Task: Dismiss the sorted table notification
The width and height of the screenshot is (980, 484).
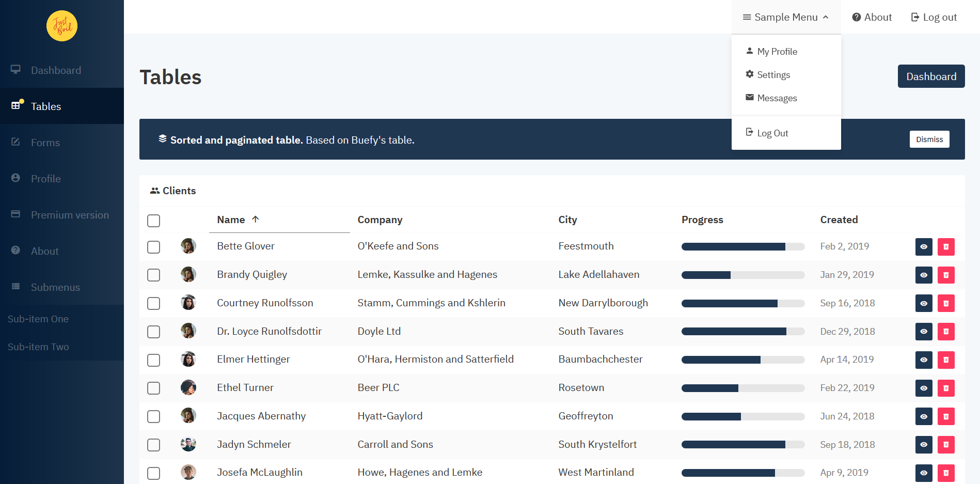Action: pos(929,139)
